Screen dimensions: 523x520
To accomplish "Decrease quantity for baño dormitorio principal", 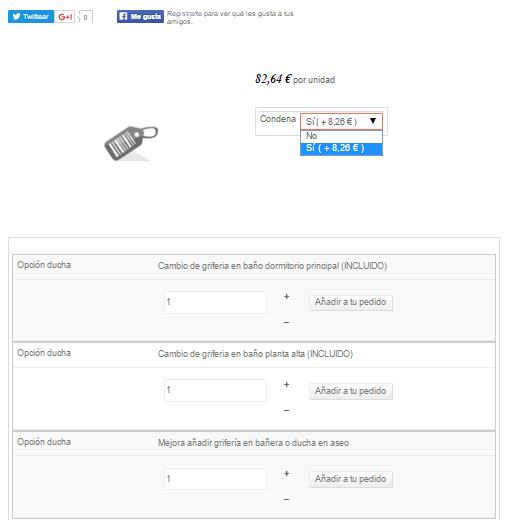I will click(287, 322).
